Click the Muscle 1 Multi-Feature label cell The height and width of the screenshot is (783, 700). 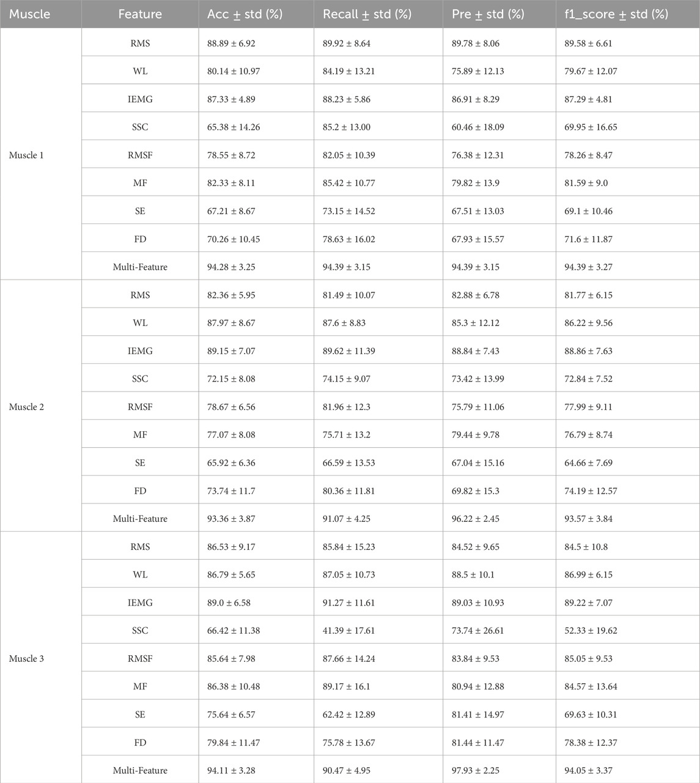coord(140,267)
